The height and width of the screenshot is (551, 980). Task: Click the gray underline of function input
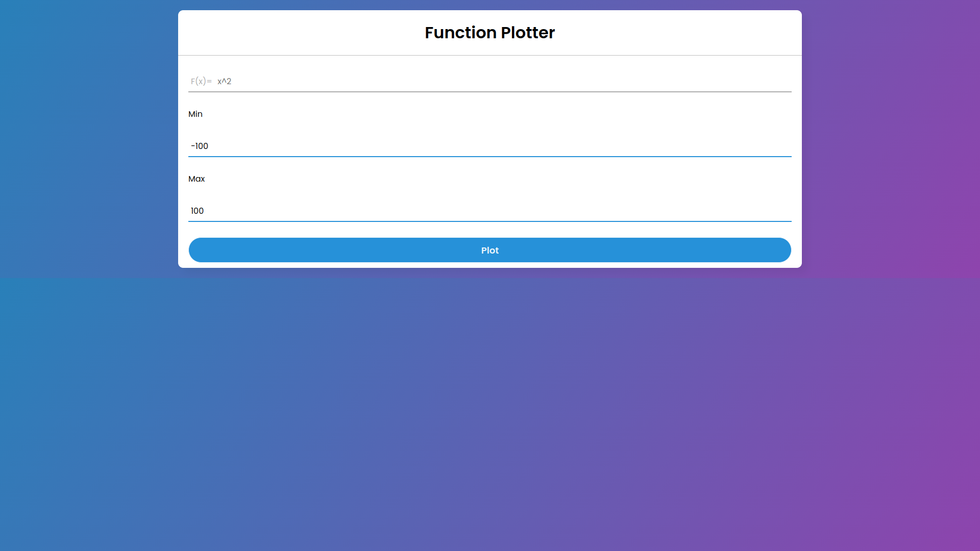coord(489,92)
